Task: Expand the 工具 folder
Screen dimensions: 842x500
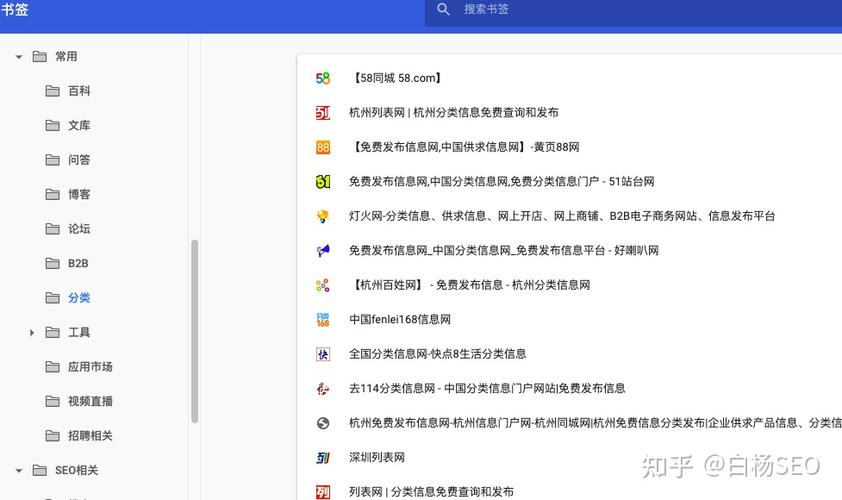Action: (32, 332)
